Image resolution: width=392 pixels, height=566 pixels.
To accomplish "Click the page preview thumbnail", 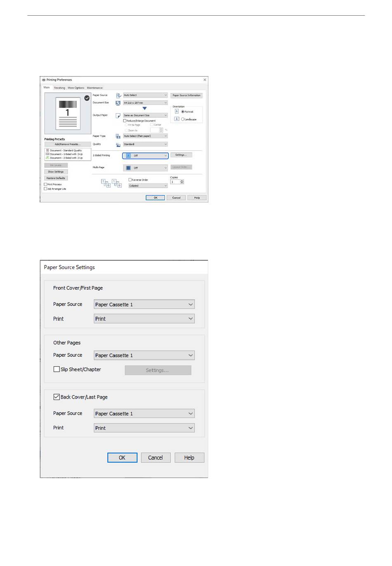I will (x=68, y=114).
